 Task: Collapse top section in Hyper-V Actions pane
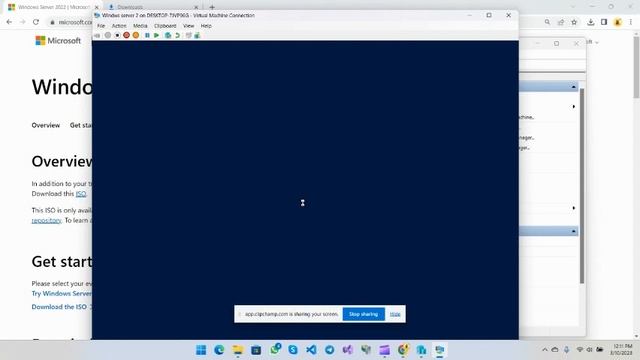click(x=573, y=87)
